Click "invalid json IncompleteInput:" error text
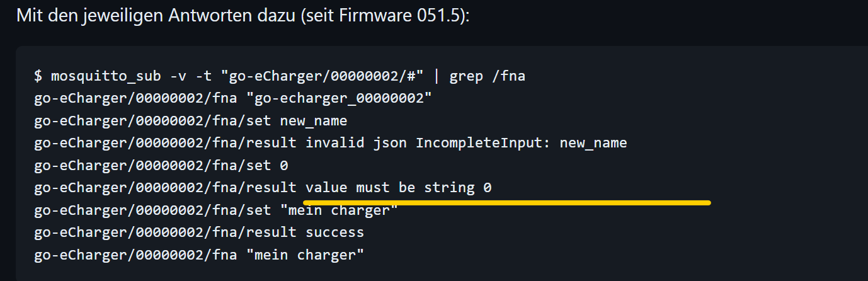This screenshot has height=281, width=868. [406, 143]
